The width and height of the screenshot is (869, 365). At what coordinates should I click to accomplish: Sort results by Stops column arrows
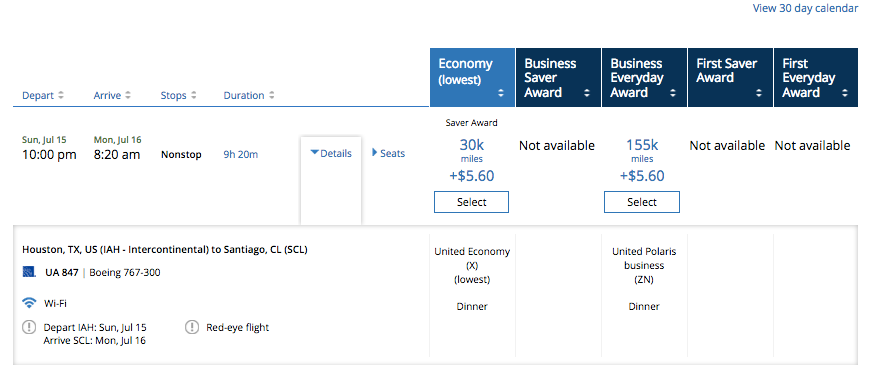coord(193,95)
